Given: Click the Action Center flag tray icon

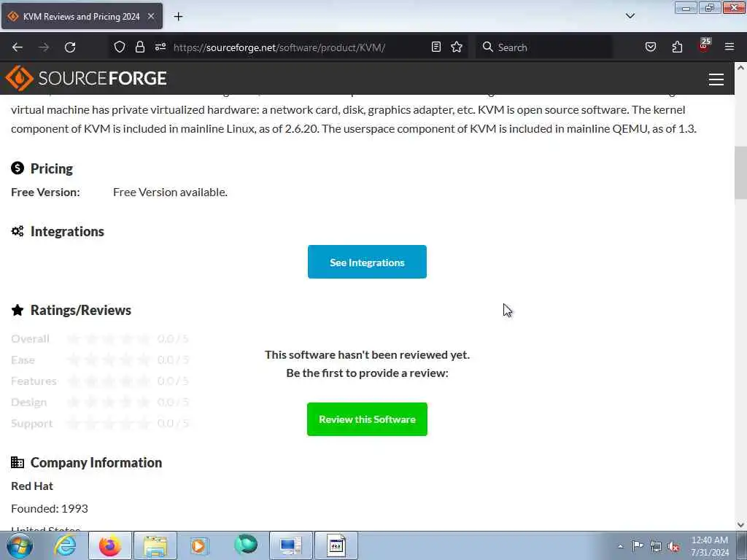Looking at the screenshot, I should [638, 545].
